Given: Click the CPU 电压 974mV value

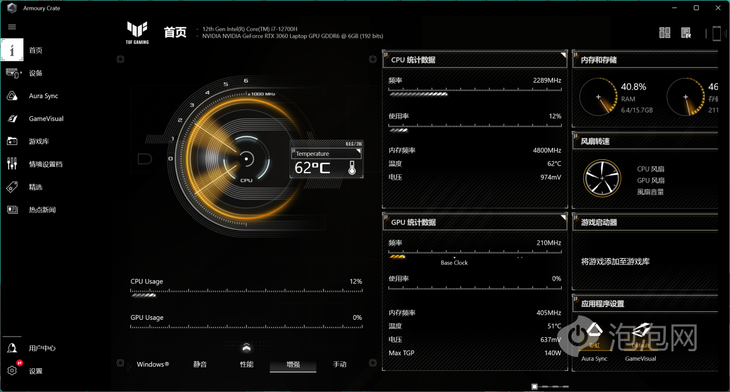Looking at the screenshot, I should [551, 177].
